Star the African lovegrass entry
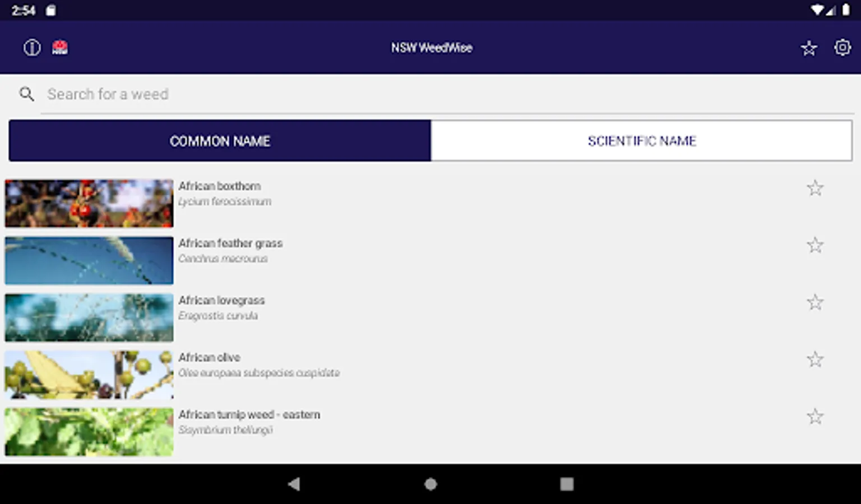861x504 pixels. point(816,302)
